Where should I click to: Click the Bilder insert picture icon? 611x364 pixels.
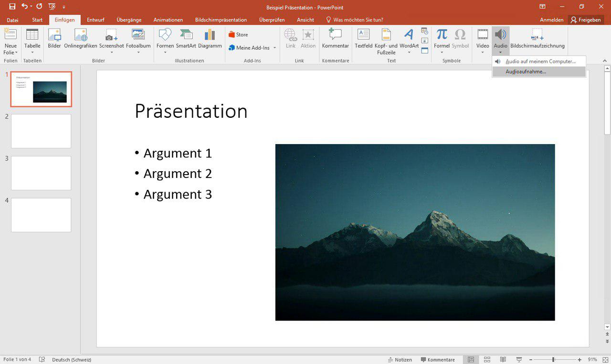[x=54, y=38]
